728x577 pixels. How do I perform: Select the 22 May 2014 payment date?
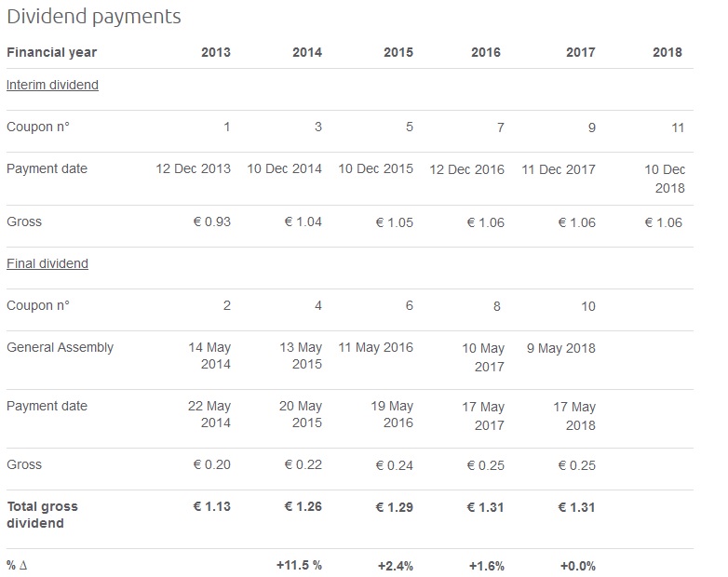pos(209,415)
